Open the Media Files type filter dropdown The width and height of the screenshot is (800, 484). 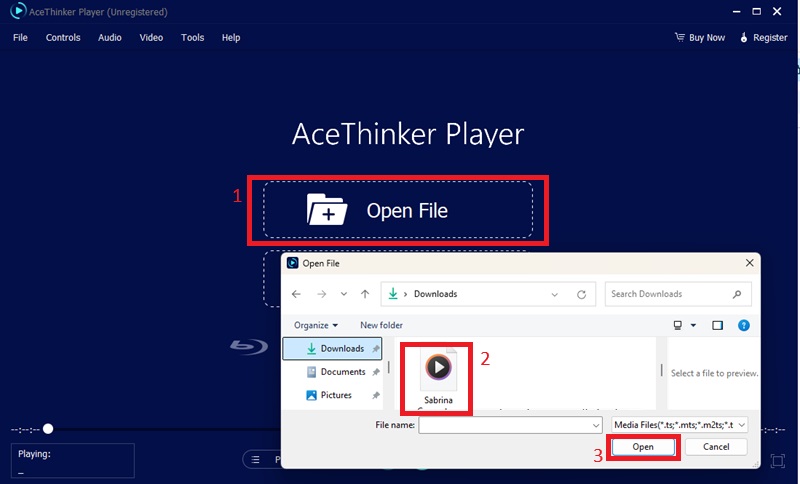(x=680, y=425)
